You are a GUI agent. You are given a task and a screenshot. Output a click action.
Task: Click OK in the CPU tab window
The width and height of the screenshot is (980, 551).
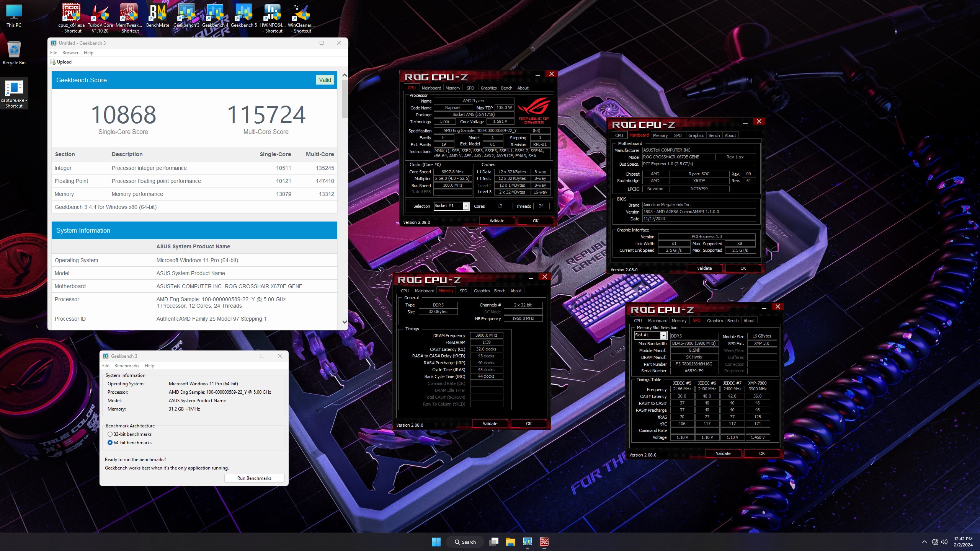point(536,221)
